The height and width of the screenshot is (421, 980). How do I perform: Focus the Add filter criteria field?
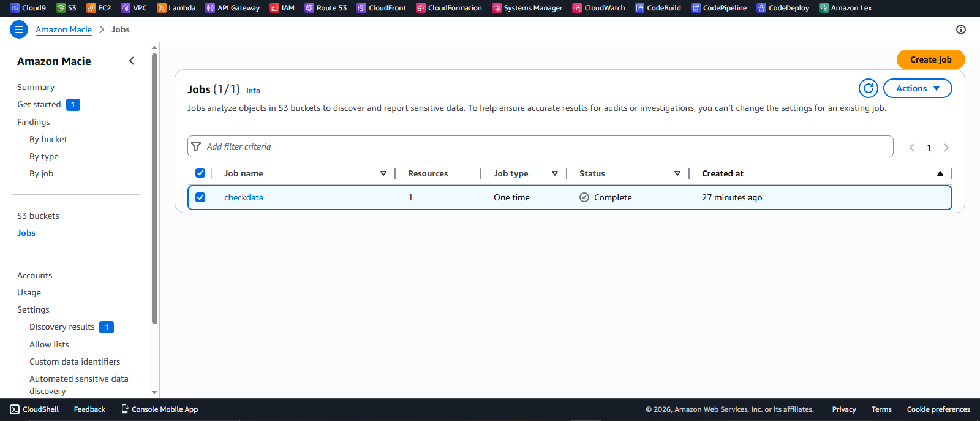point(540,146)
